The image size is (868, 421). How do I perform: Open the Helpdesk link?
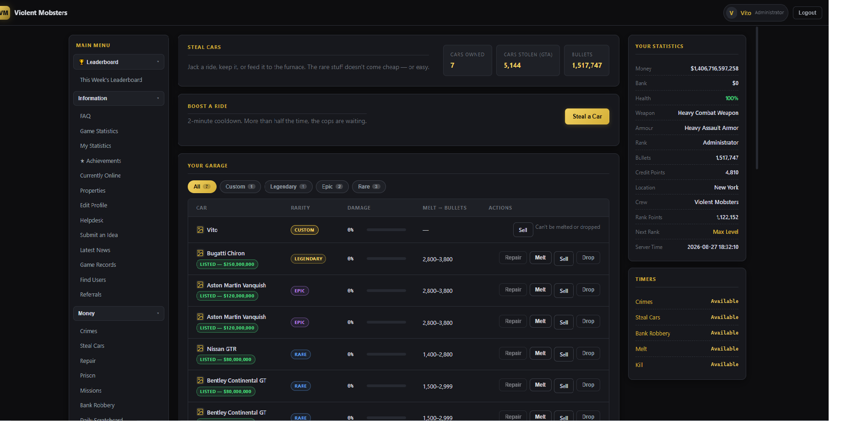(92, 221)
